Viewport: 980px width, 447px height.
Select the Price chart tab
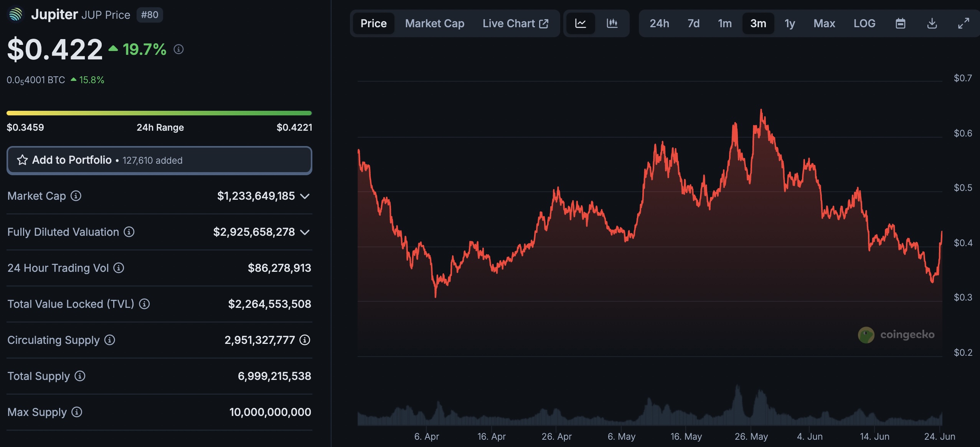(x=373, y=23)
